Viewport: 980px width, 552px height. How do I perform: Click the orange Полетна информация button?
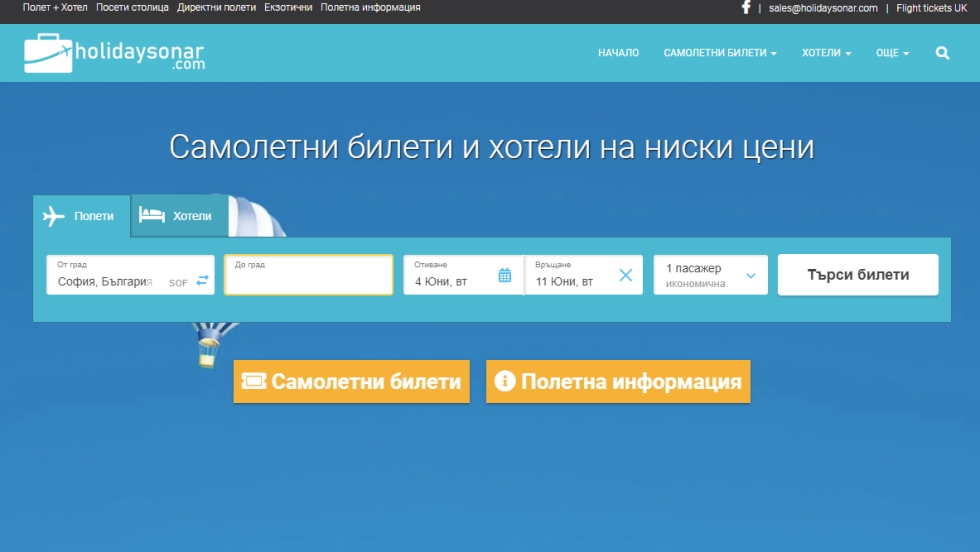[x=618, y=382]
